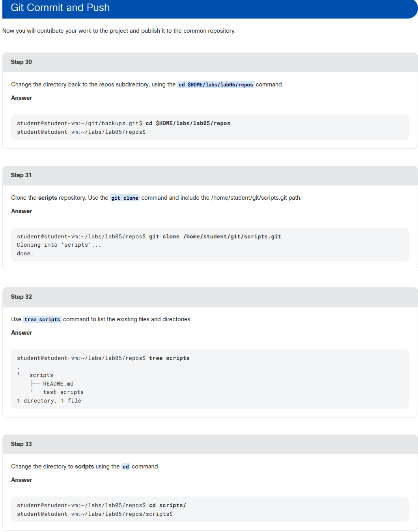Click the intro paragraph about publishing work
The width and height of the screenshot is (418, 532).
[x=119, y=31]
